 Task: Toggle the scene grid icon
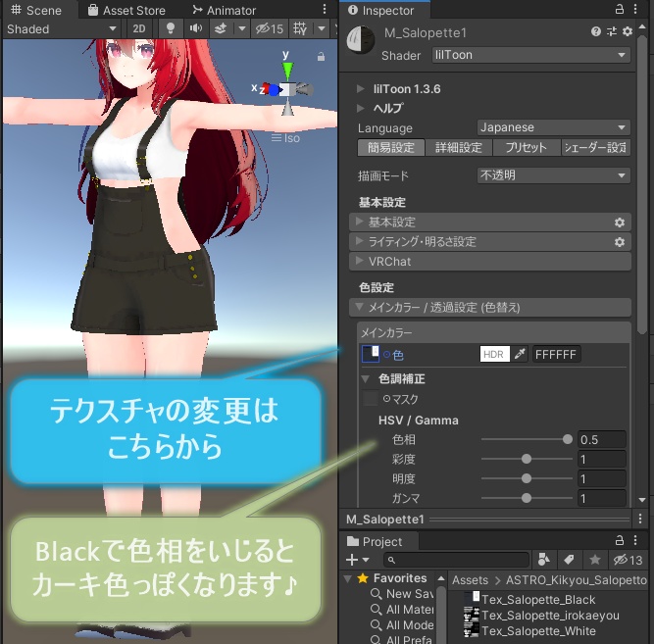pyautogui.click(x=300, y=28)
